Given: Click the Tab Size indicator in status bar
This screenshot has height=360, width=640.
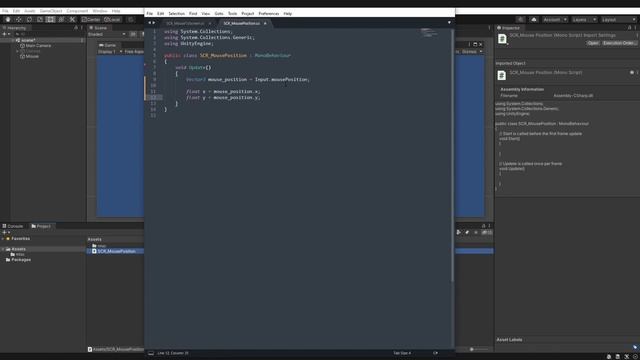Looking at the screenshot, I should click(402, 353).
